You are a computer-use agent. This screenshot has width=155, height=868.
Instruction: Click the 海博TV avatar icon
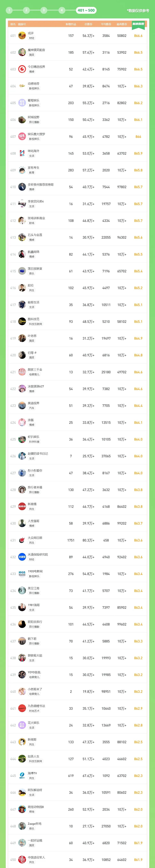click(x=22, y=776)
